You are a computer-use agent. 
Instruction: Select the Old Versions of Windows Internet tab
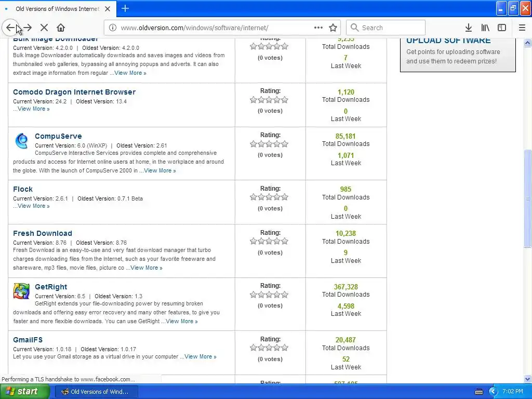pyautogui.click(x=58, y=9)
